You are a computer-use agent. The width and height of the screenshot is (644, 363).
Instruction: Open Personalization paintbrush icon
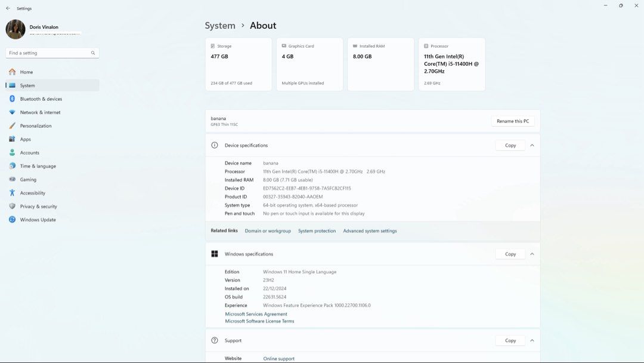13,126
